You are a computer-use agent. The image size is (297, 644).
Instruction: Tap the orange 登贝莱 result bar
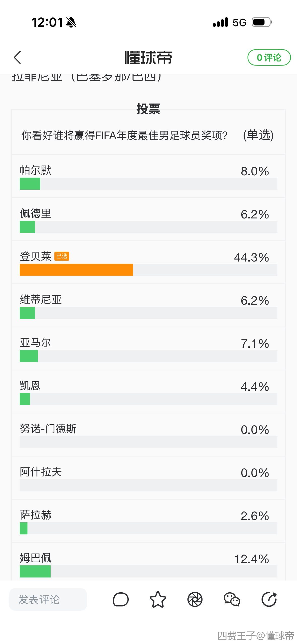point(76,270)
